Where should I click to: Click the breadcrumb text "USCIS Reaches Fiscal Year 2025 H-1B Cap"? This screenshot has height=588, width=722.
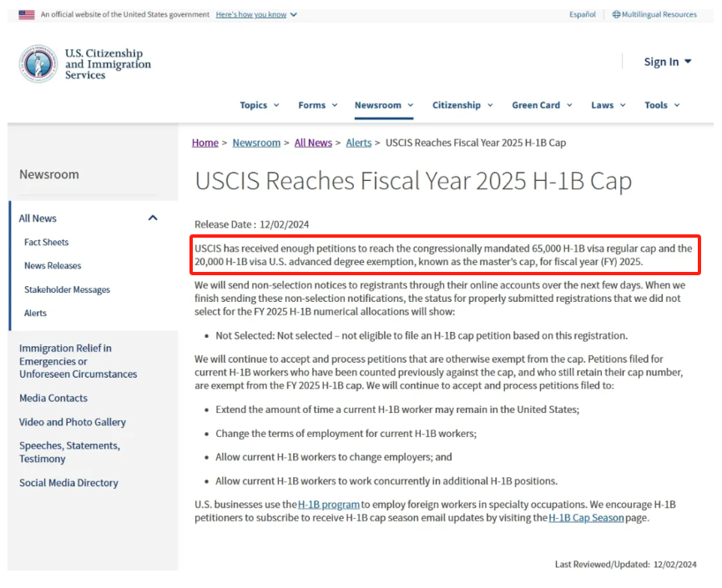[476, 143]
